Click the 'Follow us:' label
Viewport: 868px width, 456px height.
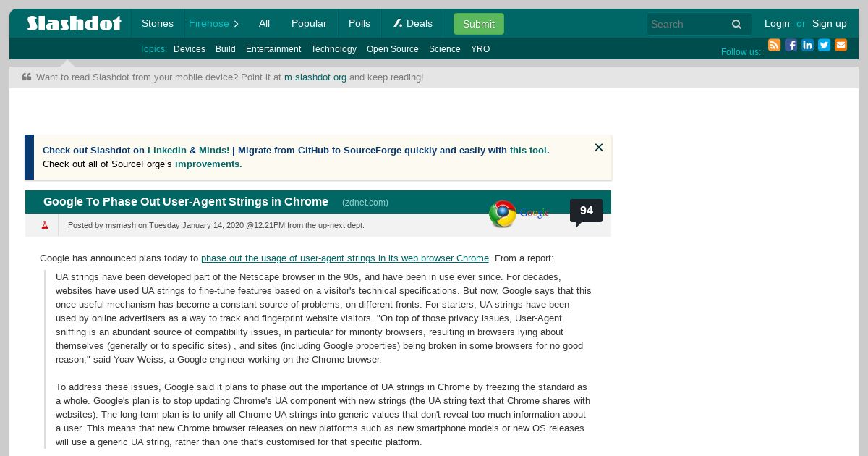[x=741, y=52]
